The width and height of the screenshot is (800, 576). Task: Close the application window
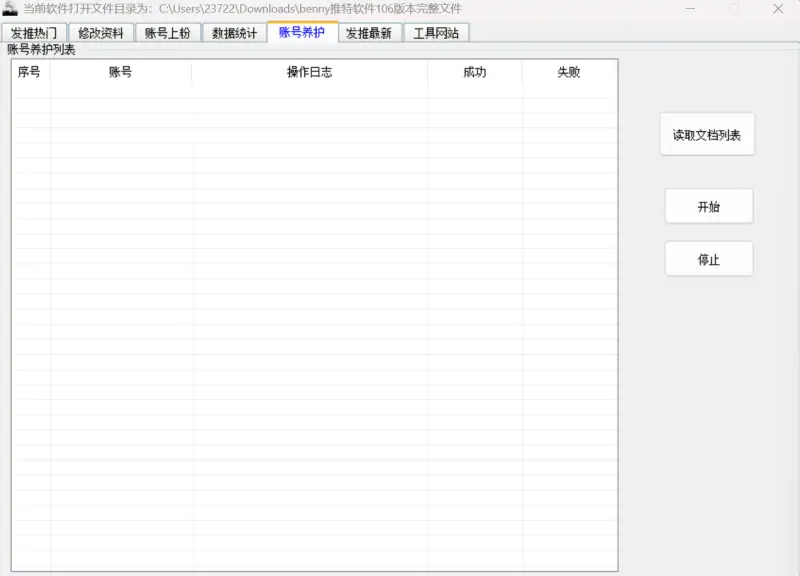click(778, 9)
